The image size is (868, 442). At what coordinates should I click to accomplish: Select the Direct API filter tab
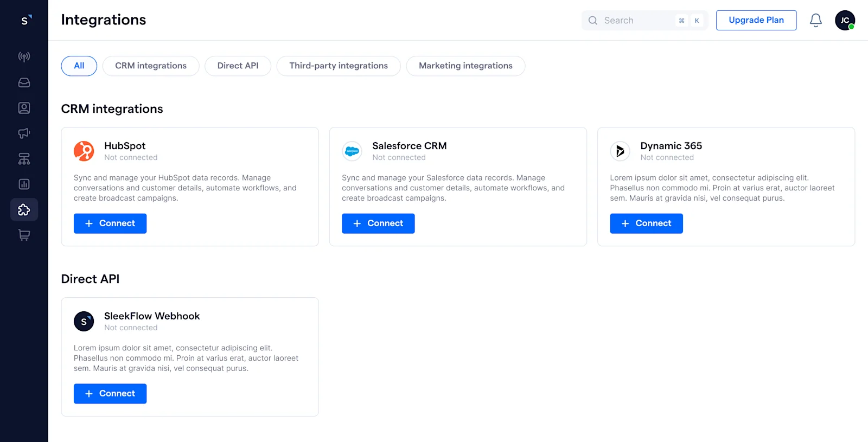click(238, 66)
